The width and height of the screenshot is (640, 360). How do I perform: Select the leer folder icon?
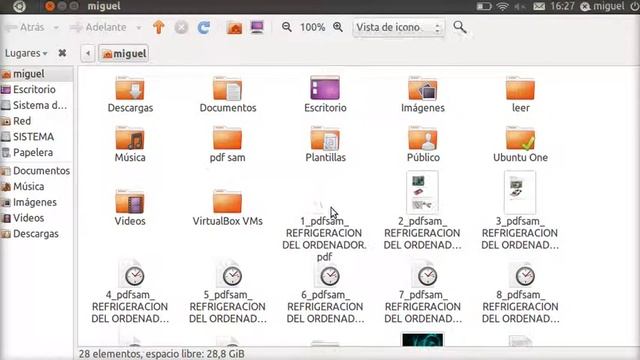point(520,88)
